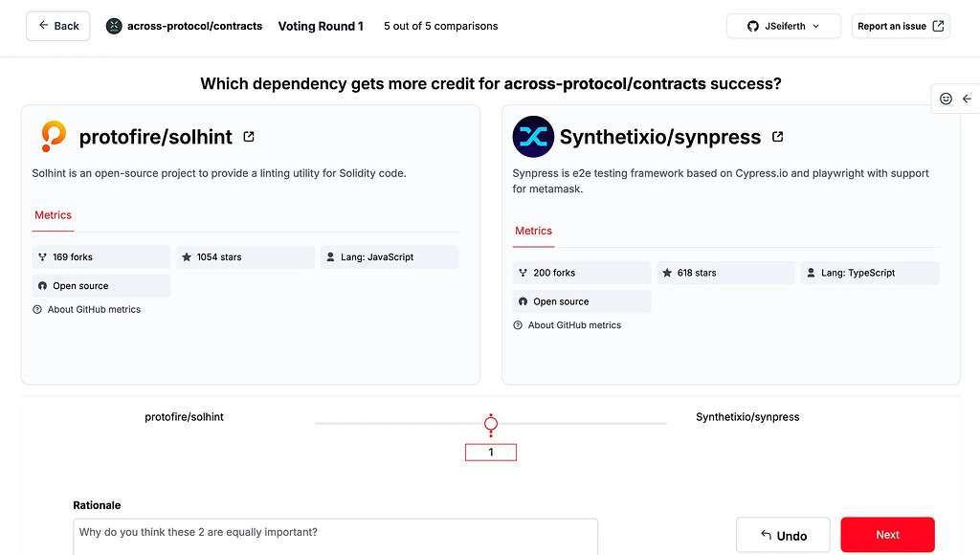Open About GitHub metrics under solhint
The image size is (980, 555).
[94, 310]
